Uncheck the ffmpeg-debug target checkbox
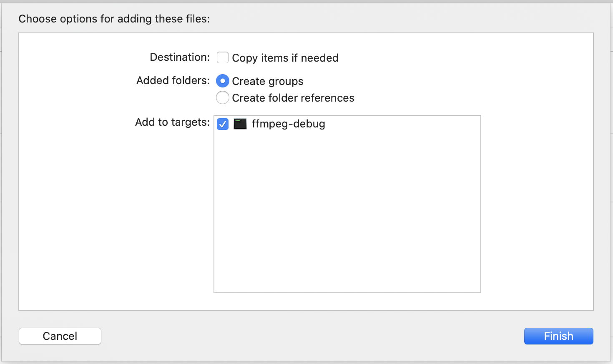Screen dimensions: 613x364 click(x=223, y=124)
